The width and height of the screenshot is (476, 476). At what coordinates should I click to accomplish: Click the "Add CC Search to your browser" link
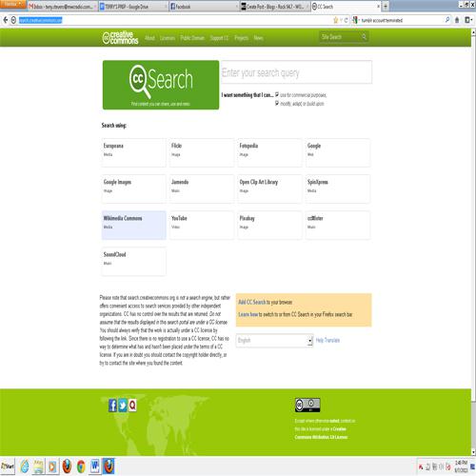point(266,302)
